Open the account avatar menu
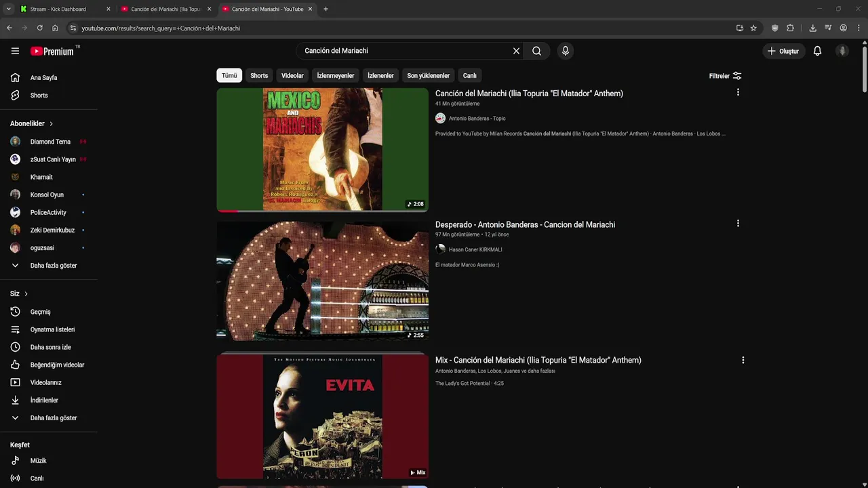Screen dimensions: 868x488 pos(842,51)
